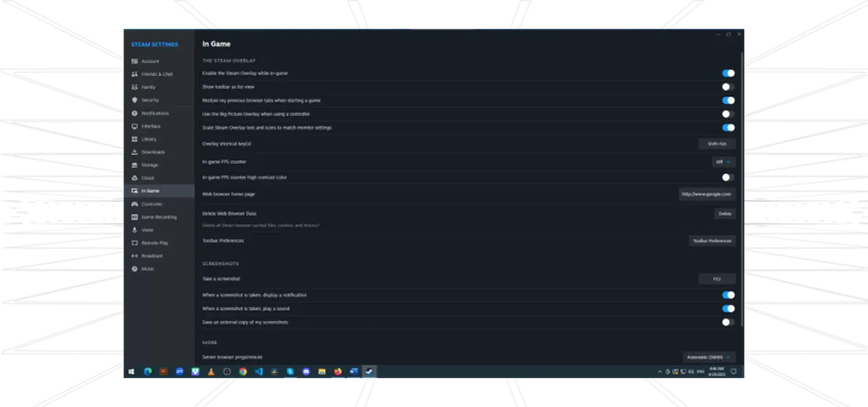Click the STEAM SETTINGS sidebar title
The height and width of the screenshot is (407, 868).
154,45
